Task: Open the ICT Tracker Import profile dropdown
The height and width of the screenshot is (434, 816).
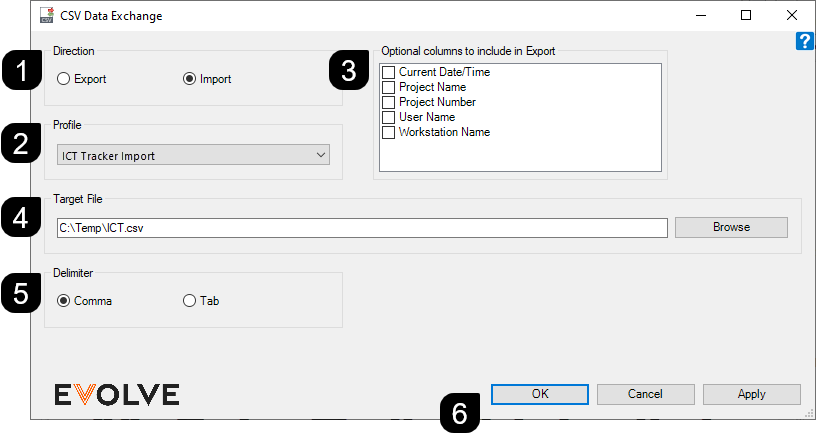Action: pos(193,155)
